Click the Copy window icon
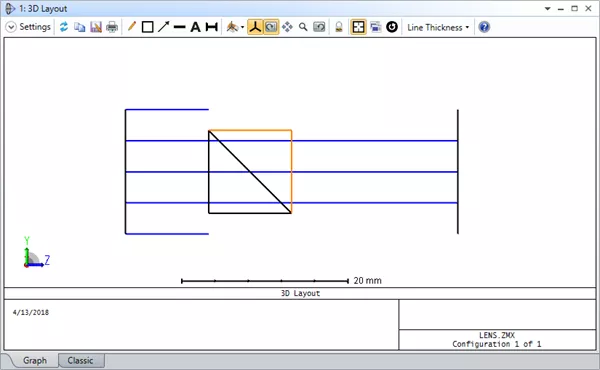 click(80, 27)
